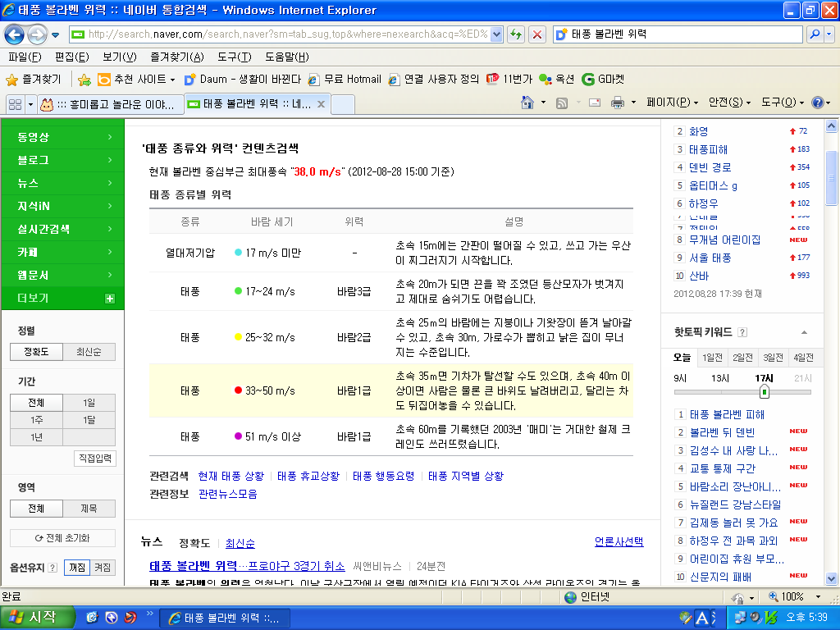Open the 즐겨찾기 favorites star button
This screenshot has height=630, width=840.
pyautogui.click(x=34, y=80)
